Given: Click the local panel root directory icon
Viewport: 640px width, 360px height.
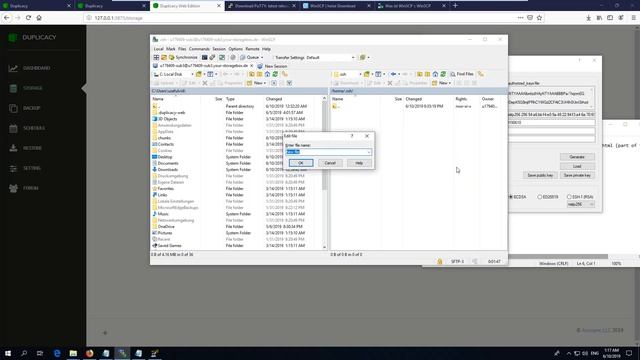Looking at the screenshot, I should (x=260, y=74).
